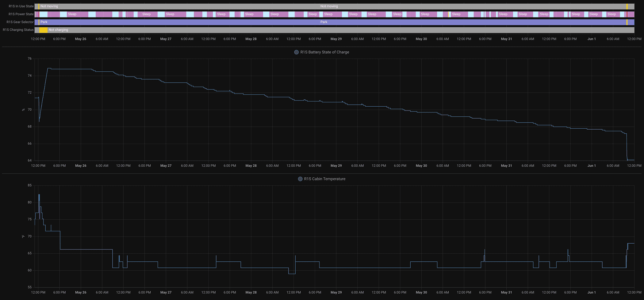Click the R1S Charging Status row label
The width and height of the screenshot is (644, 300).
(18, 30)
